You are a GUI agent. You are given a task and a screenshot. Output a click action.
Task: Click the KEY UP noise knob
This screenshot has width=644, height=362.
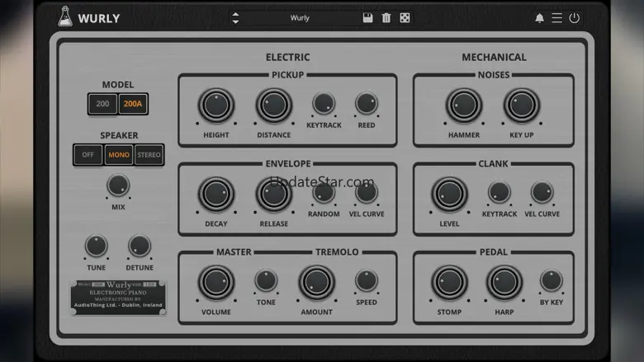coord(522,106)
